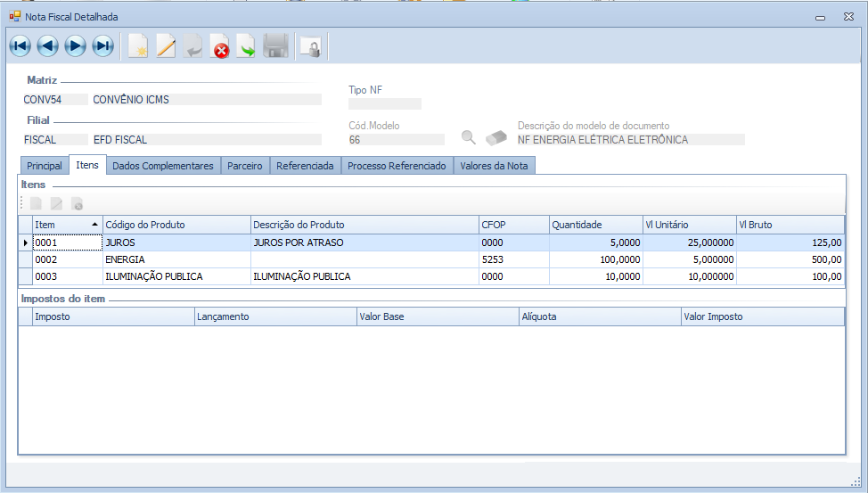The image size is (868, 493).
Task: Navigate to the previous record
Action: [x=48, y=46]
